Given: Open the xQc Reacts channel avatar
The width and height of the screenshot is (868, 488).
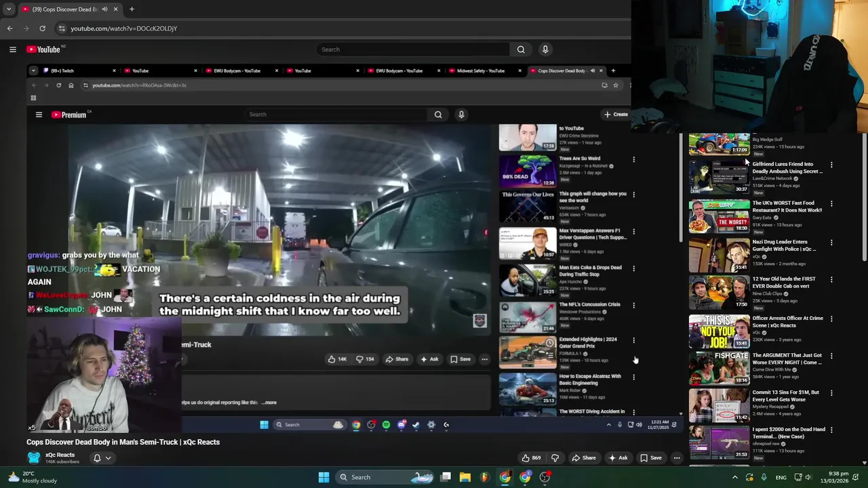Looking at the screenshot, I should pyautogui.click(x=33, y=457).
